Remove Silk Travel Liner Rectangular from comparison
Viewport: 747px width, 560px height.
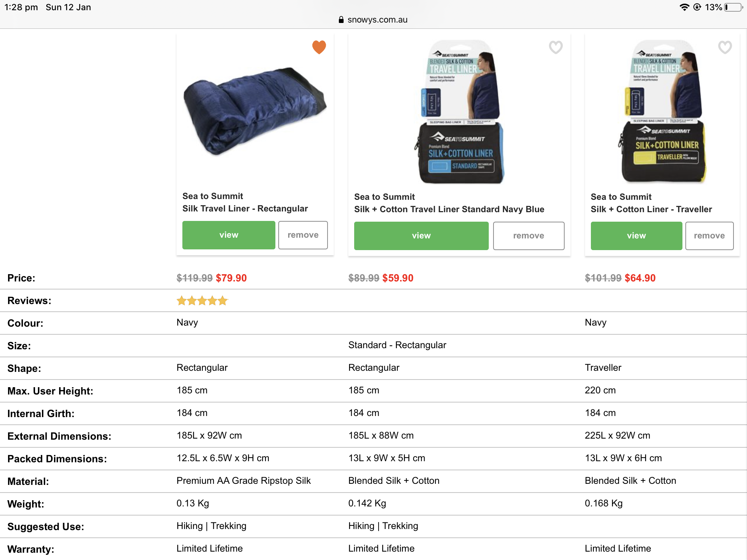tap(303, 235)
